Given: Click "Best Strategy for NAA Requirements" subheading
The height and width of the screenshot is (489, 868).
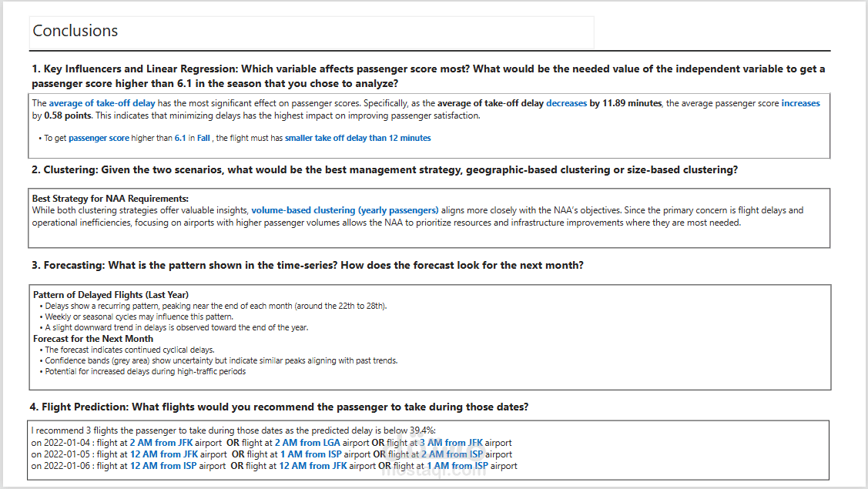Looking at the screenshot, I should pos(110,199).
